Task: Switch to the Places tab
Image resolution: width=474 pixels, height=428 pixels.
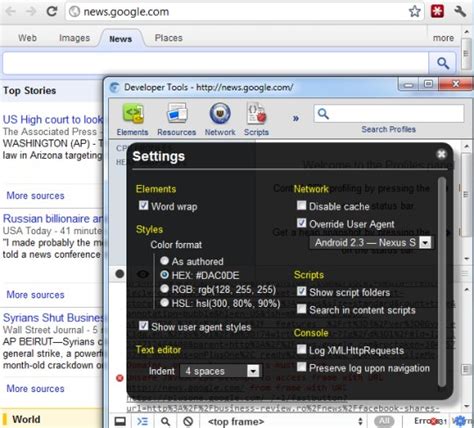Action: 169,38
